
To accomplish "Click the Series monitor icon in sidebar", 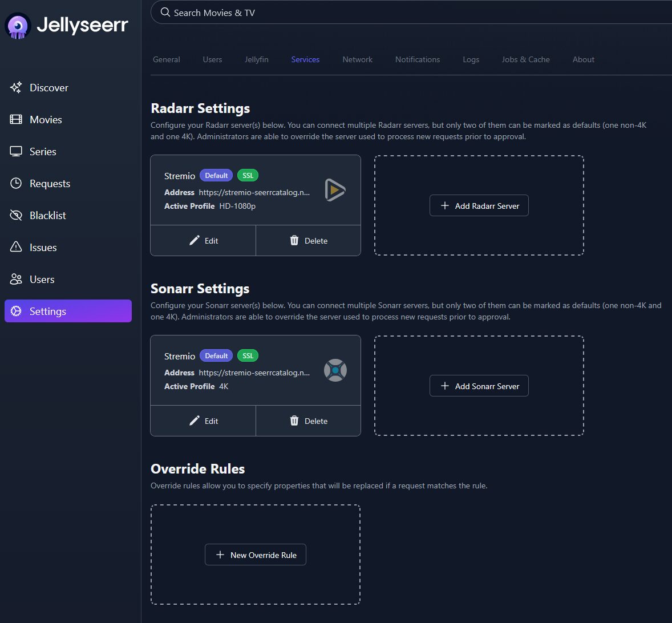I will 16,151.
